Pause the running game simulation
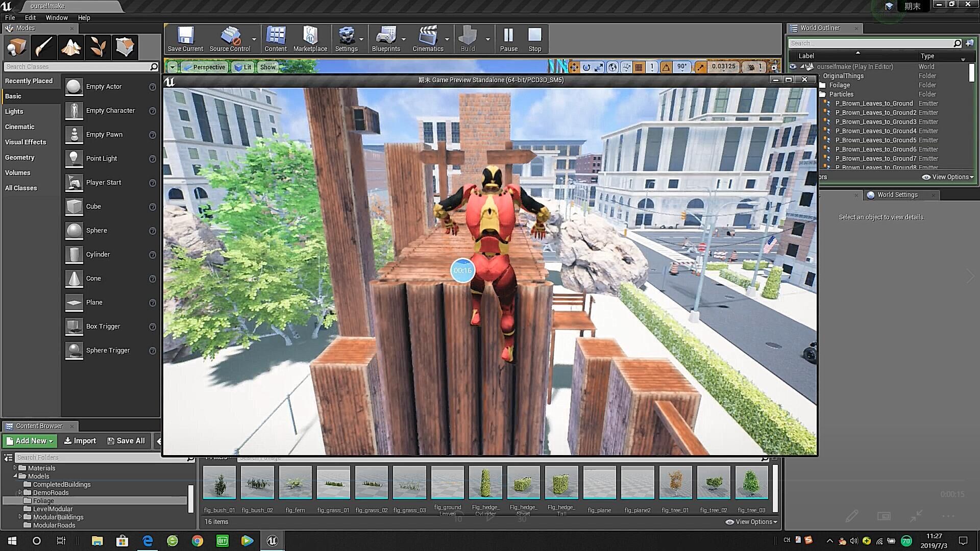980x551 pixels. point(508,39)
